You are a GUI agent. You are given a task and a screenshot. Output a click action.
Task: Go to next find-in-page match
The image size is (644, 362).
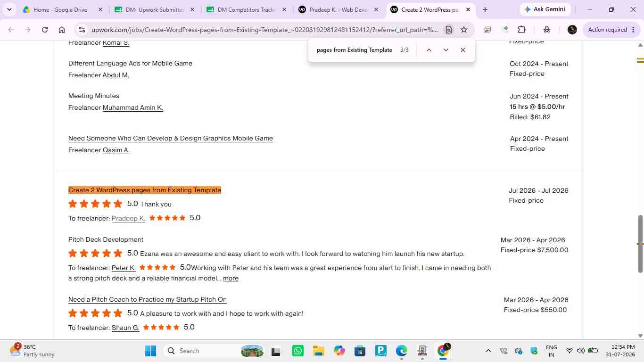coord(446,50)
